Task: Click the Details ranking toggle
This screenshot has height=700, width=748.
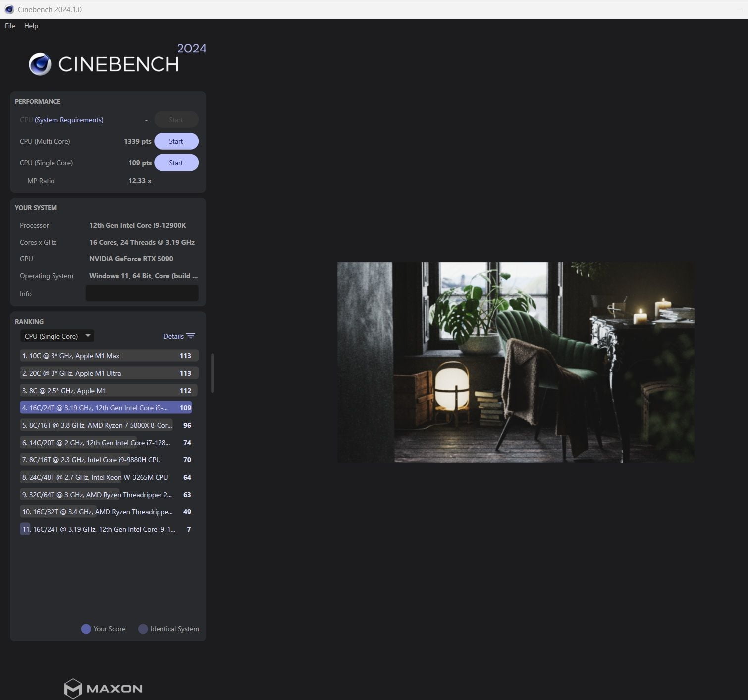Action: [x=179, y=336]
